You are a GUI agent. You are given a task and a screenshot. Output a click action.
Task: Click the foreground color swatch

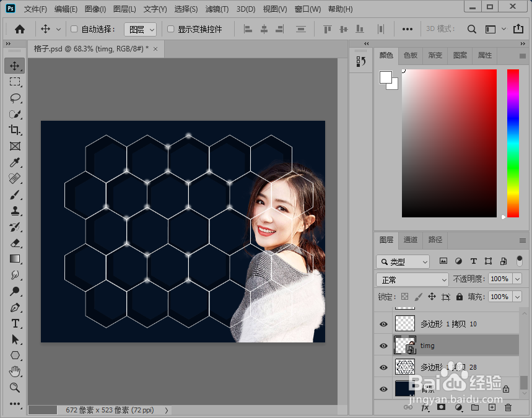click(x=386, y=77)
